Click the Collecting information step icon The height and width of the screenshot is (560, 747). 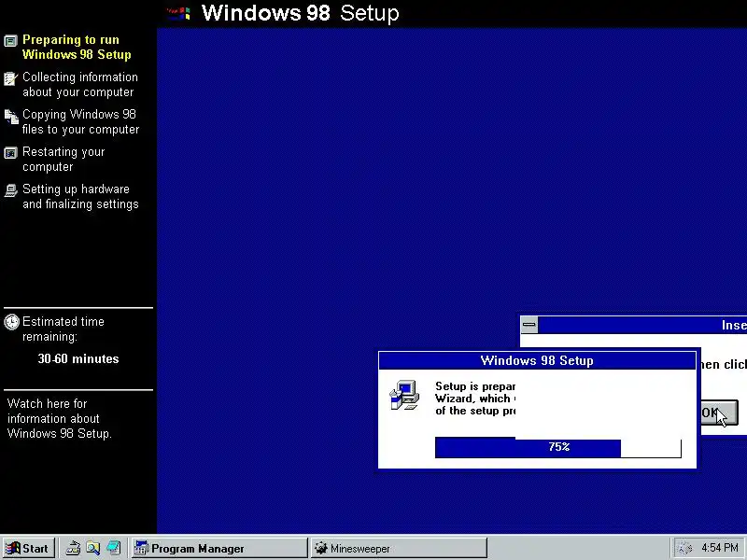pos(10,78)
